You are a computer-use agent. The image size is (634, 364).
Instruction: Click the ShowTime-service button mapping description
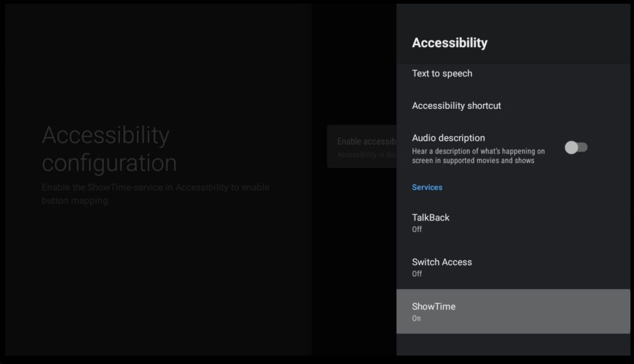(155, 194)
